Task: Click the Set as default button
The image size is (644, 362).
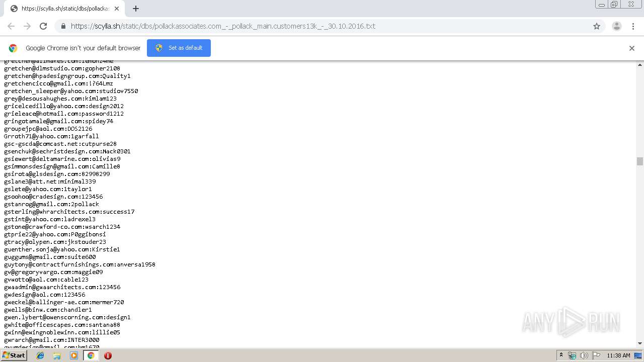Action: point(179,48)
